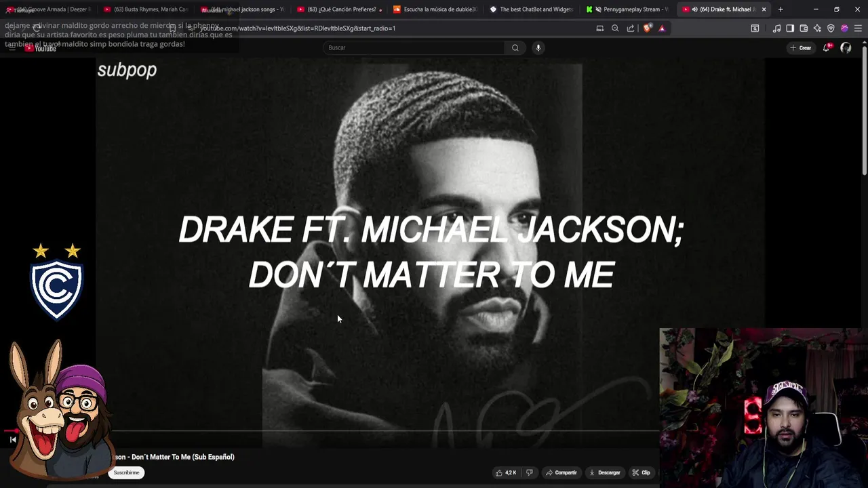Open the Brave Wallet icon
The image size is (868, 488).
tap(804, 28)
